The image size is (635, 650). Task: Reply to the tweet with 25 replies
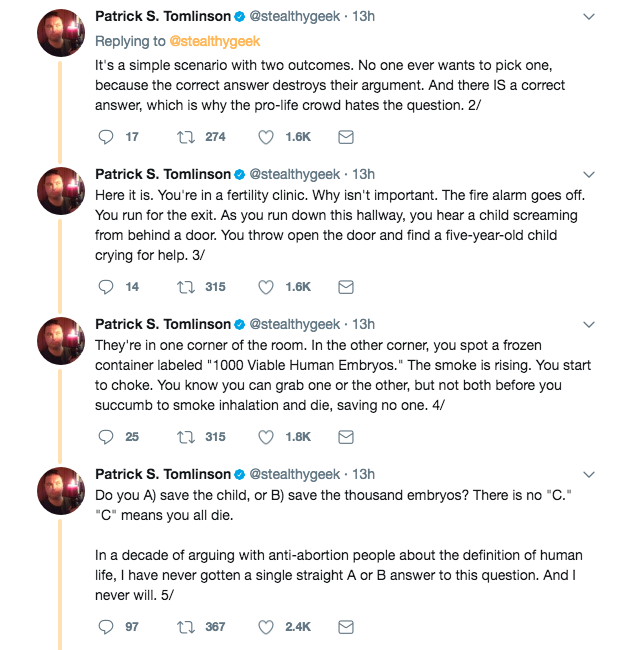click(x=108, y=436)
